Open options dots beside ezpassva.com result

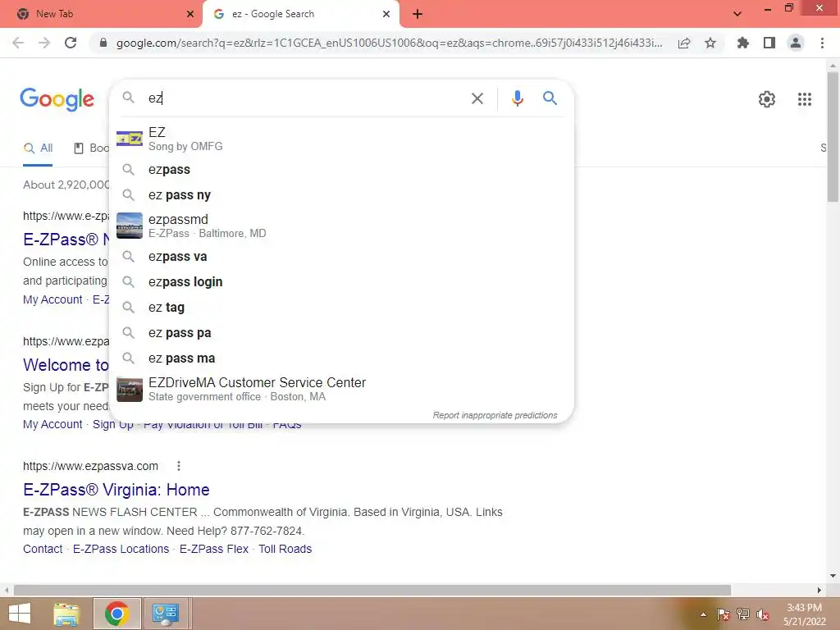tap(178, 466)
